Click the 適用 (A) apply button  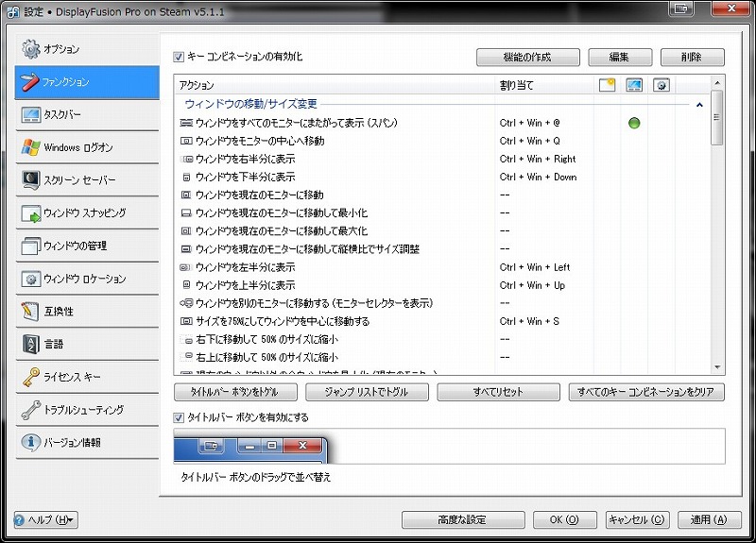710,520
